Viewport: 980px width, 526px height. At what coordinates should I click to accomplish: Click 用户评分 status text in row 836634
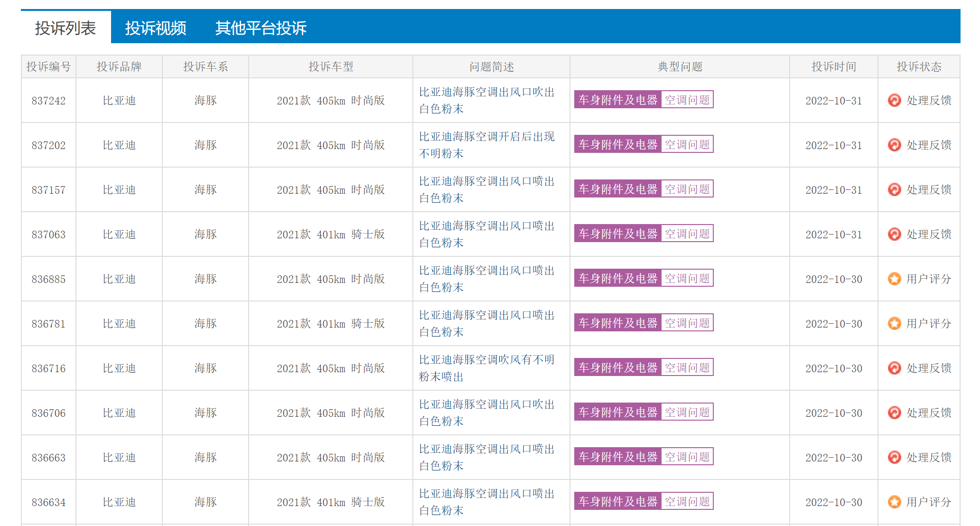pyautogui.click(x=929, y=502)
